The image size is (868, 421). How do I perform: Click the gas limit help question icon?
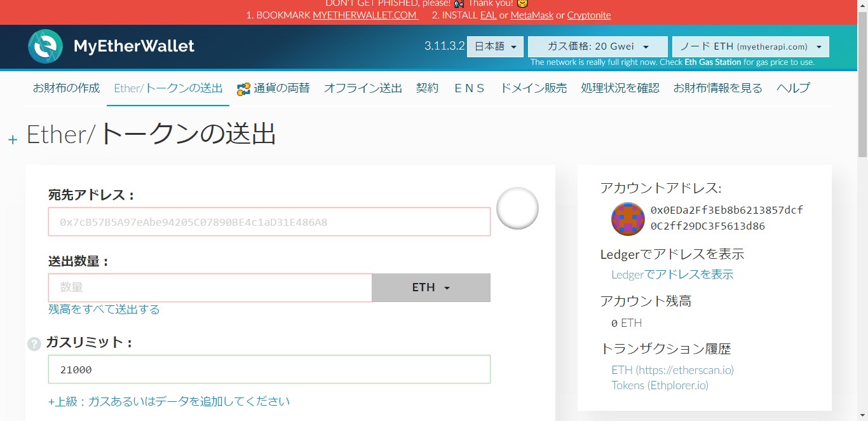point(34,344)
